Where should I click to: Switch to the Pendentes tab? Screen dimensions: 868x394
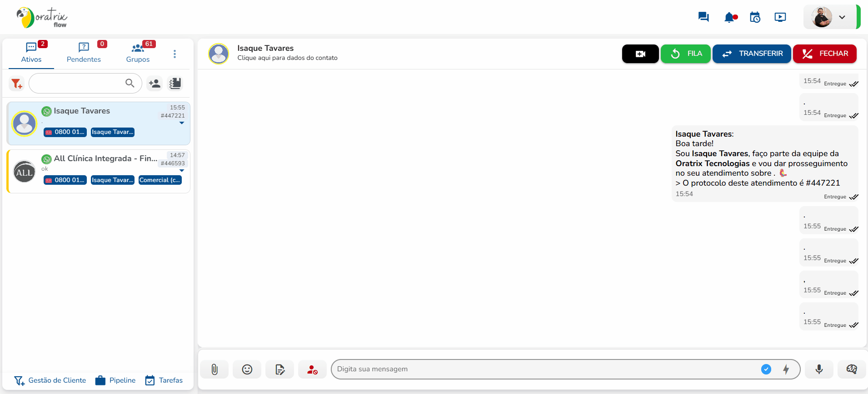[84, 53]
